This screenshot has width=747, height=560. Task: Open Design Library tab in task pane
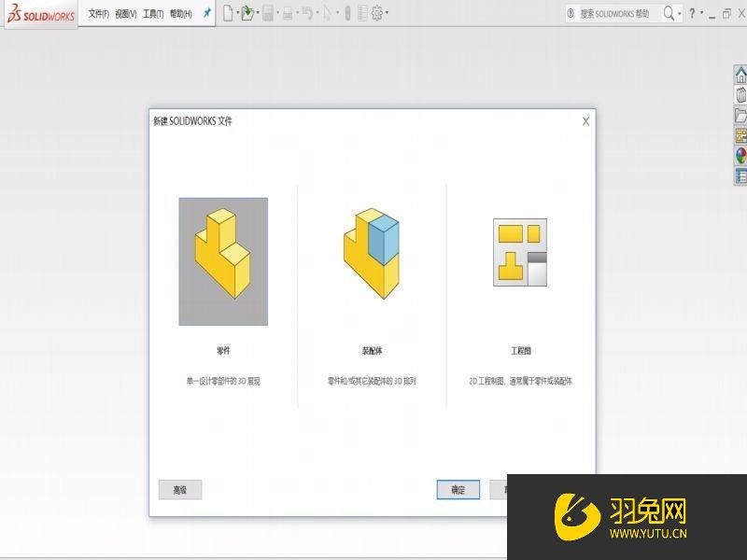740,95
